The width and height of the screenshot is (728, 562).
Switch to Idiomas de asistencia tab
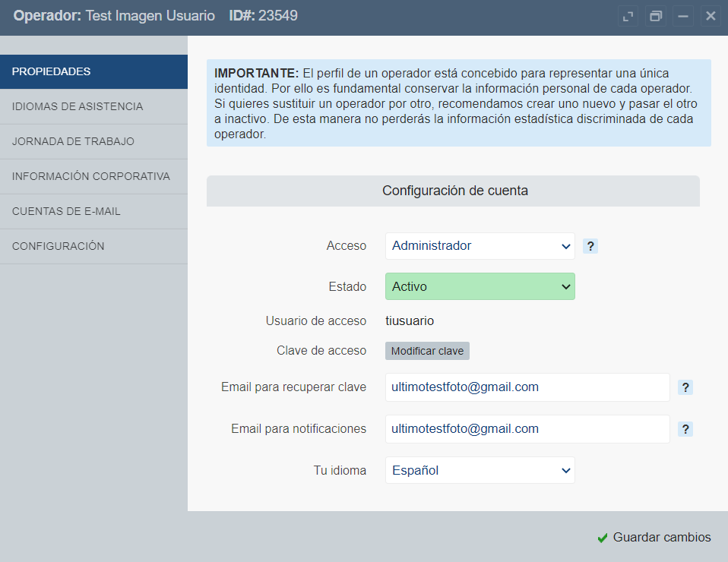(x=93, y=106)
